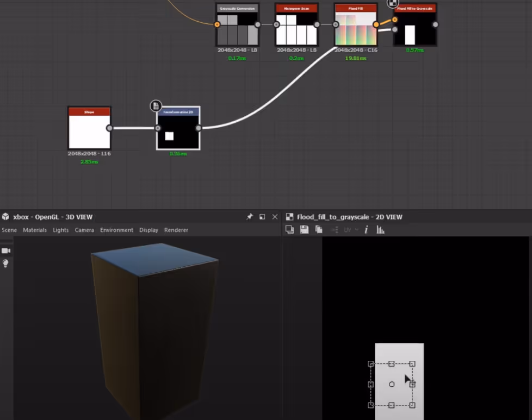Click the Grayscale Conversion output connector
532x420 pixels.
[257, 24]
